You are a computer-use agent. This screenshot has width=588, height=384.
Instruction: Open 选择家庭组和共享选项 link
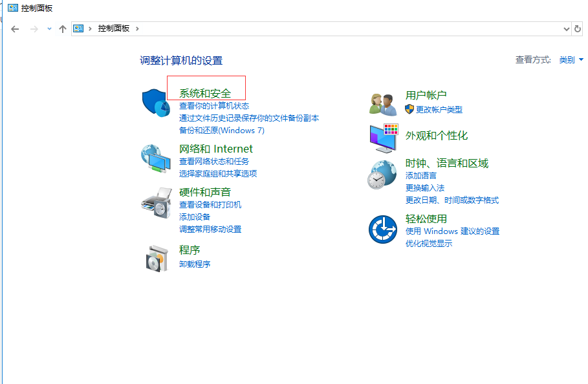pos(218,173)
